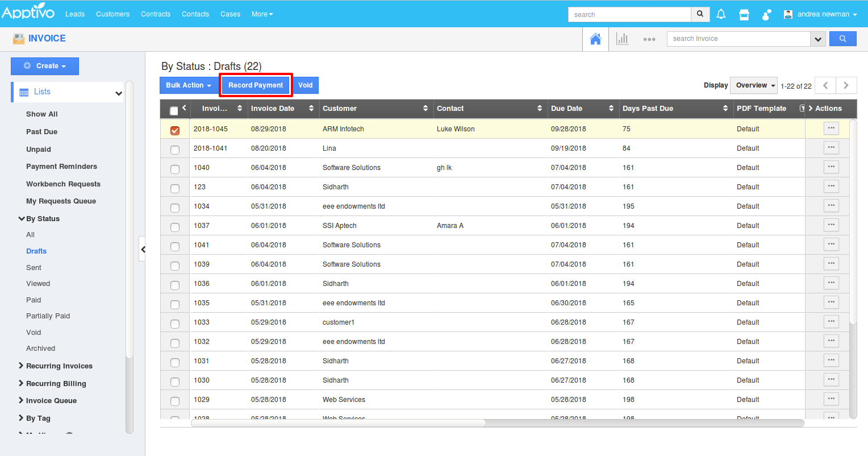Open actions menu for invoice 2018-1045
Screen dimensions: 868x456
[x=831, y=128]
